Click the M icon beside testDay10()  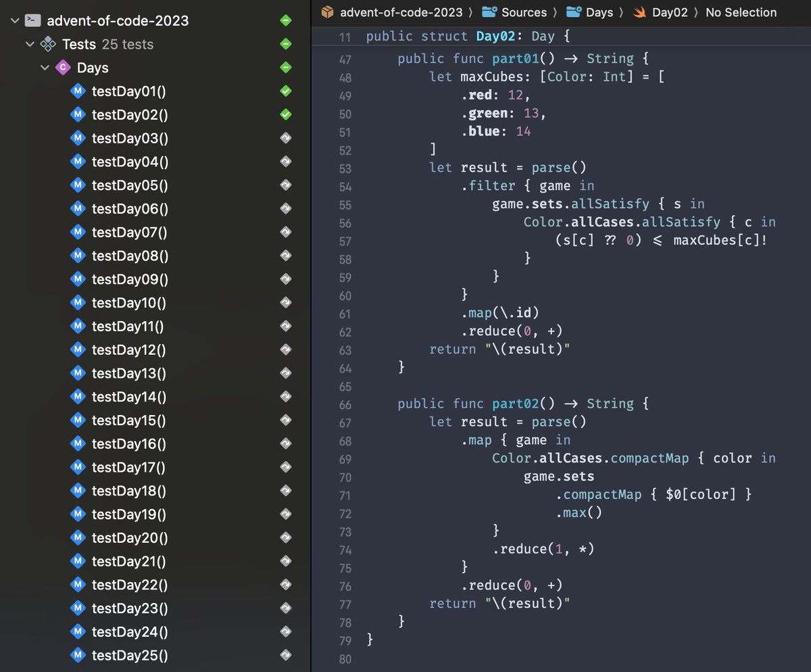(x=78, y=303)
